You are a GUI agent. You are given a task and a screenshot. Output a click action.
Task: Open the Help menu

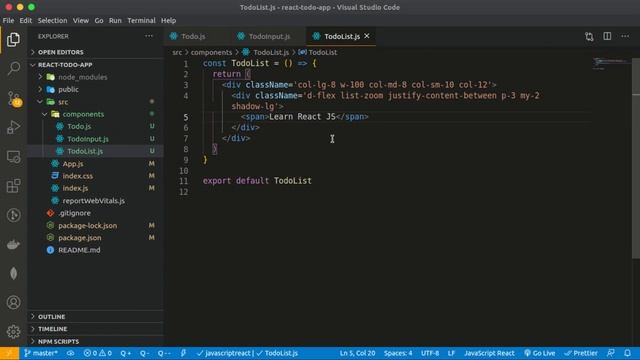coord(168,20)
